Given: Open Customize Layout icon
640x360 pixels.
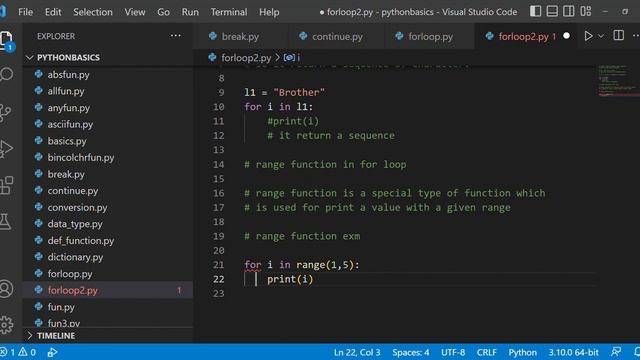Looking at the screenshot, I should click(x=586, y=11).
